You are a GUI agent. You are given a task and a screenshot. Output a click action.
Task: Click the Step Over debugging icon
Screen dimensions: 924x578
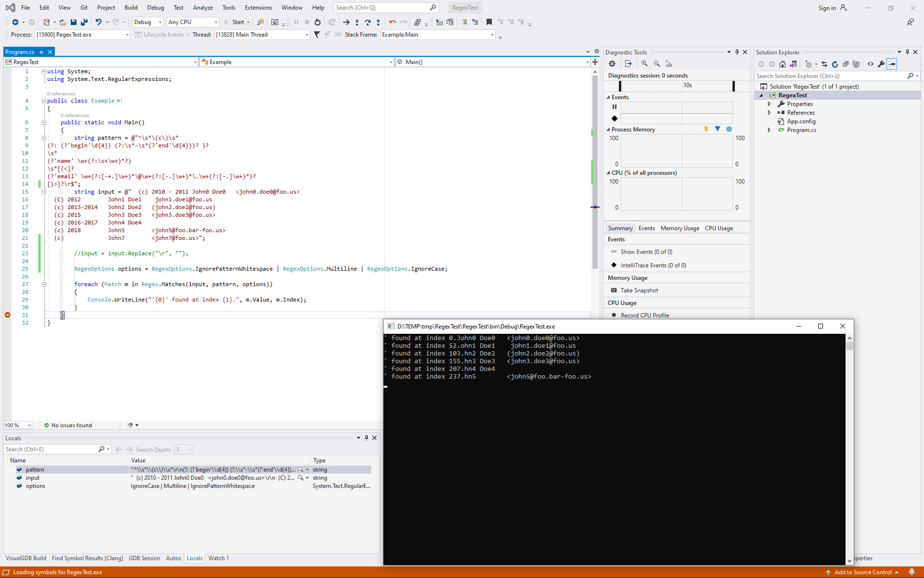[x=368, y=22]
